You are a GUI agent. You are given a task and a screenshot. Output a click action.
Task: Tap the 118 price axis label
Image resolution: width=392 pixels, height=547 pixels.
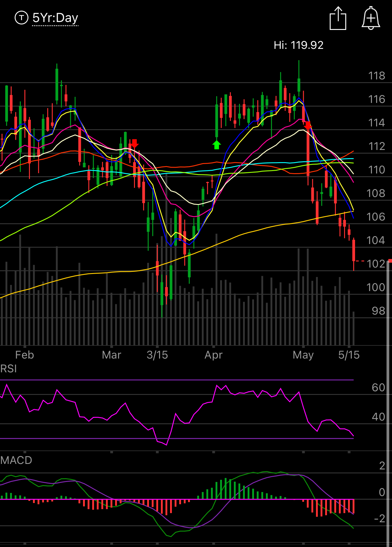point(376,76)
